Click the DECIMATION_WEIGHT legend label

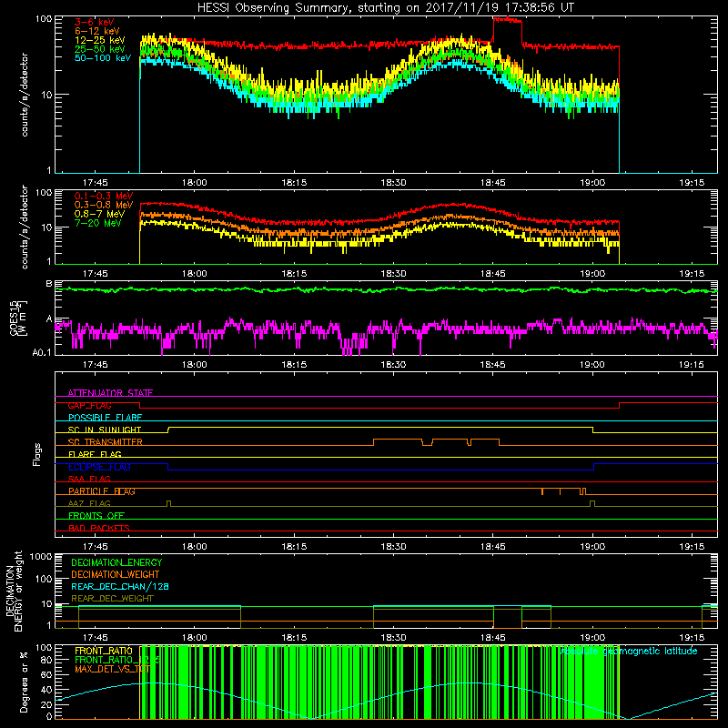pos(116,574)
